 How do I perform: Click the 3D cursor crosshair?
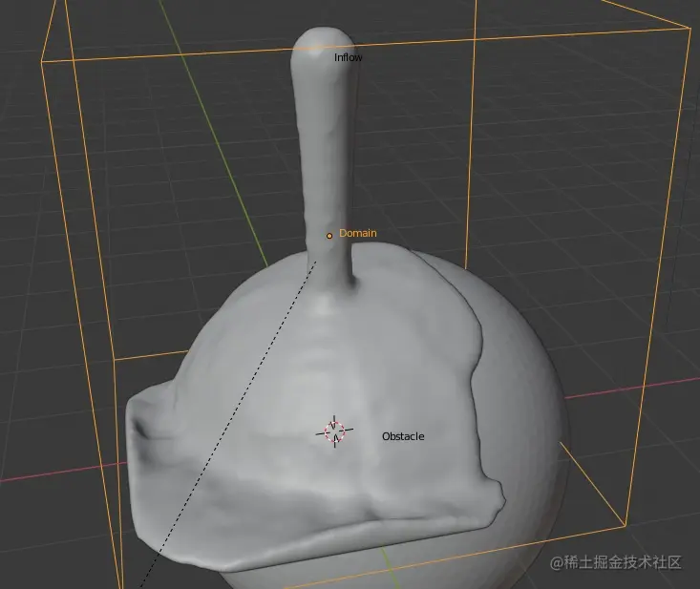[x=335, y=431]
